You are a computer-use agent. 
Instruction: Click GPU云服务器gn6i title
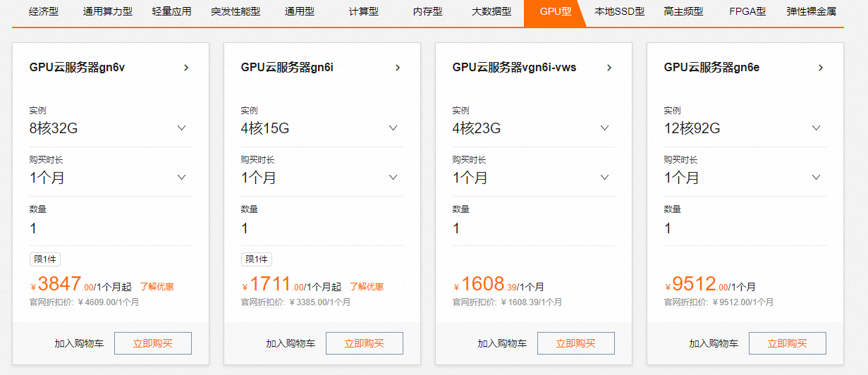pyautogui.click(x=287, y=68)
